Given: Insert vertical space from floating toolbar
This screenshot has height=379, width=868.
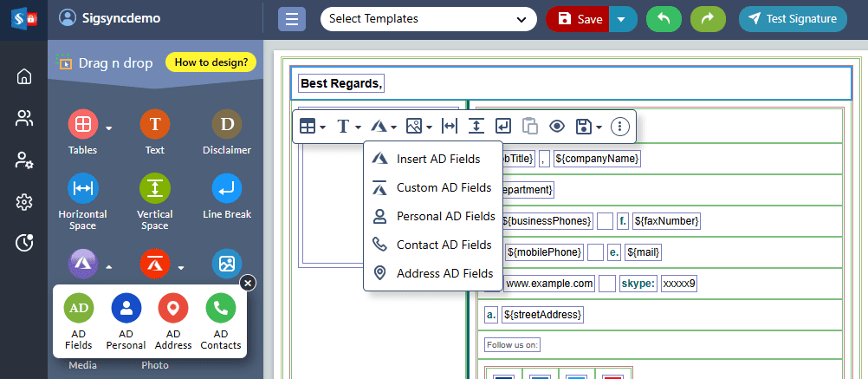Looking at the screenshot, I should tap(476, 127).
